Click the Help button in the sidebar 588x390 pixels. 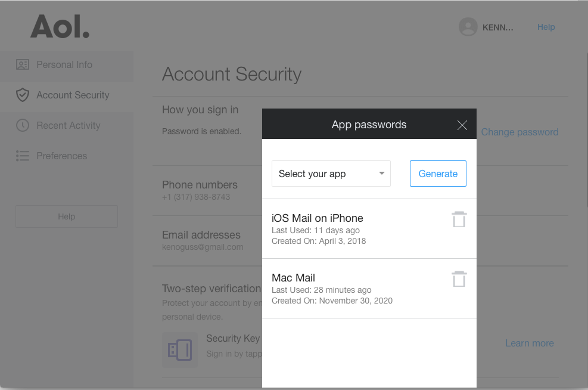[67, 216]
